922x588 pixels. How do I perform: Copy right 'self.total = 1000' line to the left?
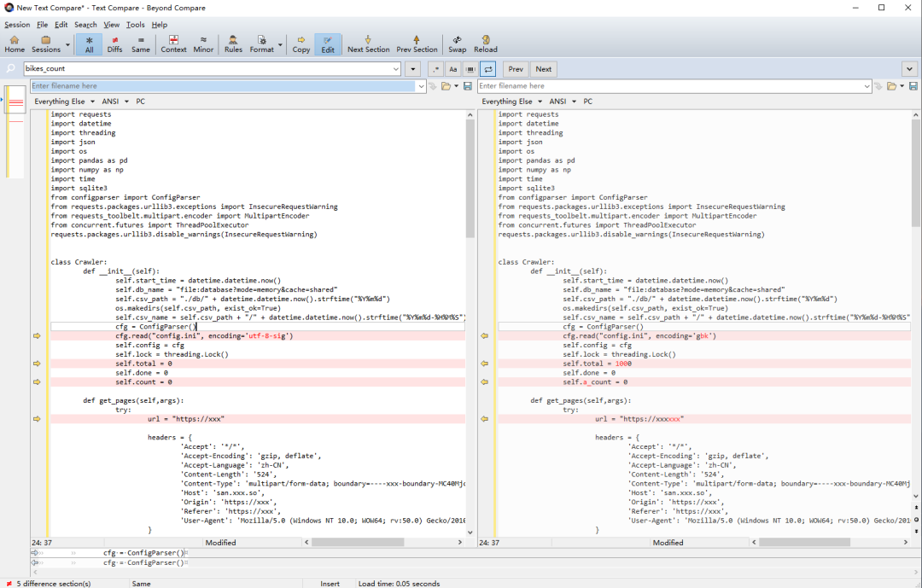coord(485,364)
